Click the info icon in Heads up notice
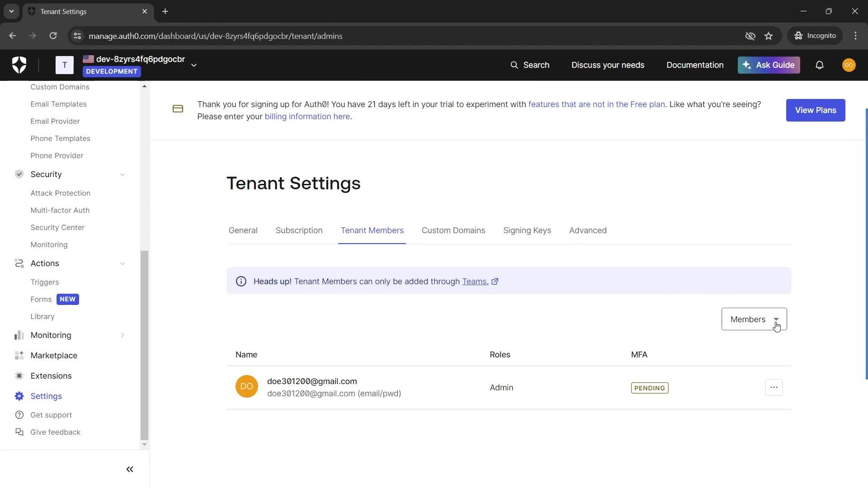 (241, 282)
